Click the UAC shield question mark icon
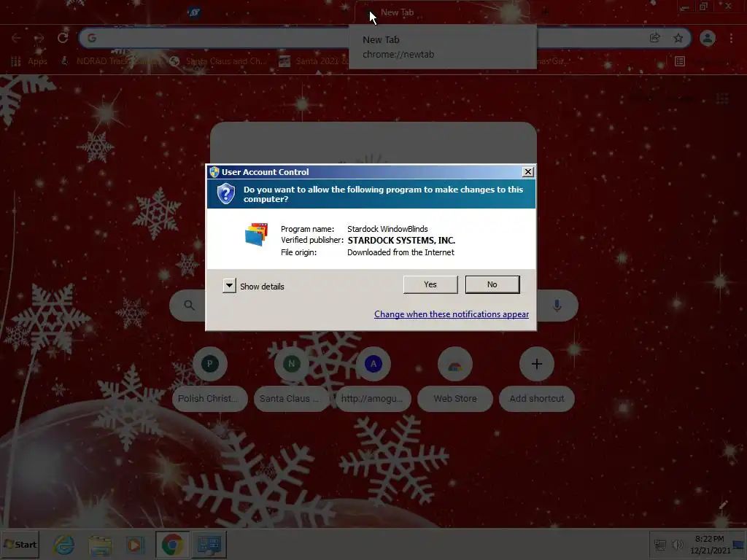Screen dimensions: 747x560 click(226, 194)
